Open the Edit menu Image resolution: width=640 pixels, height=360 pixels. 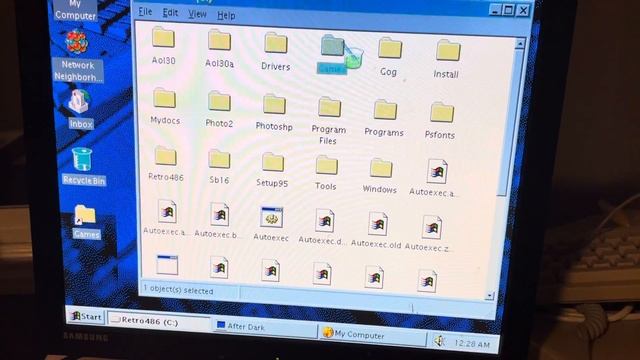click(x=170, y=13)
